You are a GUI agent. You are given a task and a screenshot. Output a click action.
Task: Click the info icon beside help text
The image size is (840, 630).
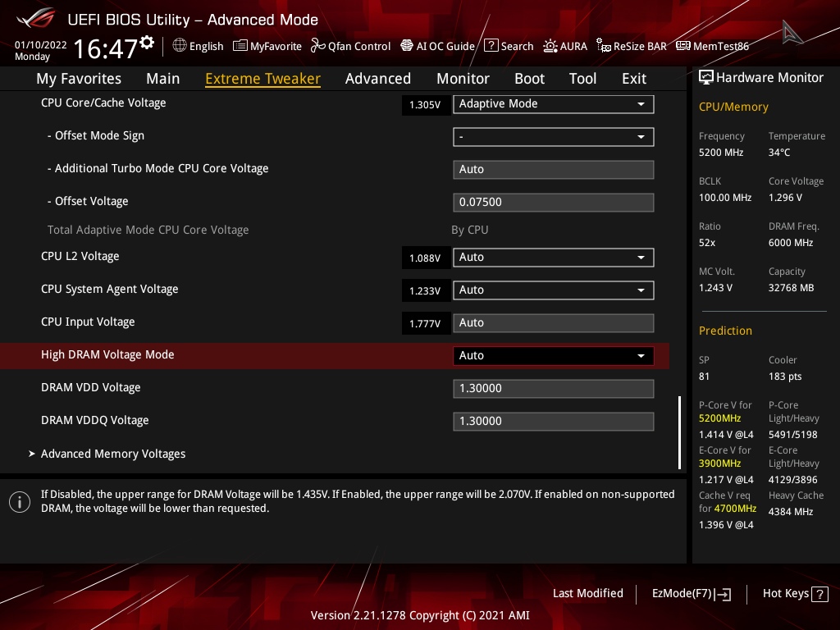click(20, 502)
